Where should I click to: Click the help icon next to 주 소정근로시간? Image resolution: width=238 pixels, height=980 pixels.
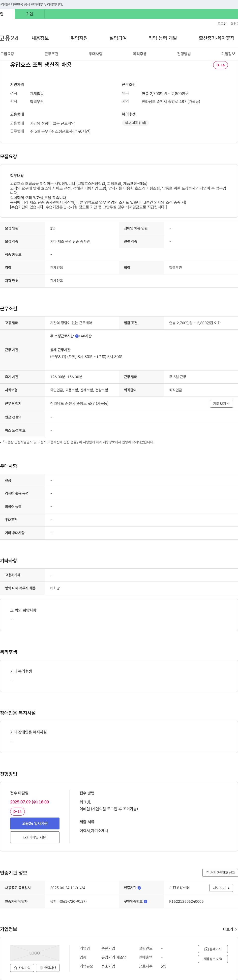click(77, 336)
